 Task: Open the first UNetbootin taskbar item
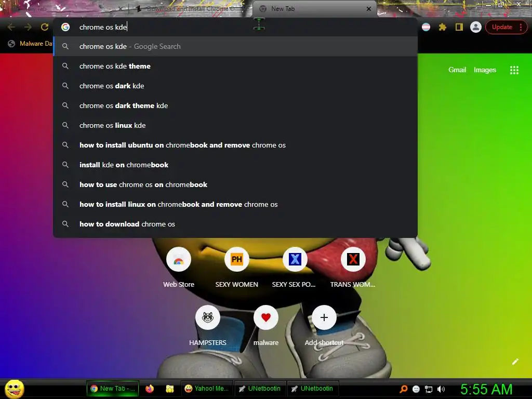coord(260,389)
